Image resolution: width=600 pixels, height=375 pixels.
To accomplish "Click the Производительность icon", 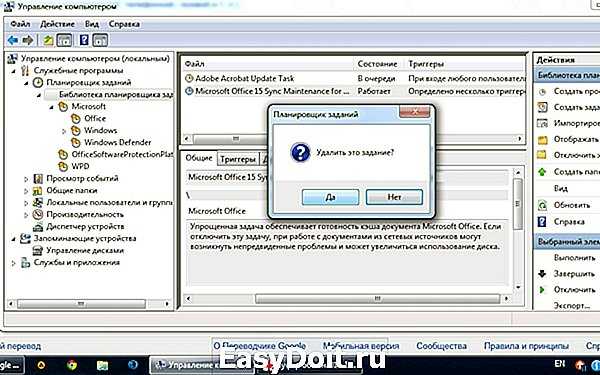I will (38, 214).
